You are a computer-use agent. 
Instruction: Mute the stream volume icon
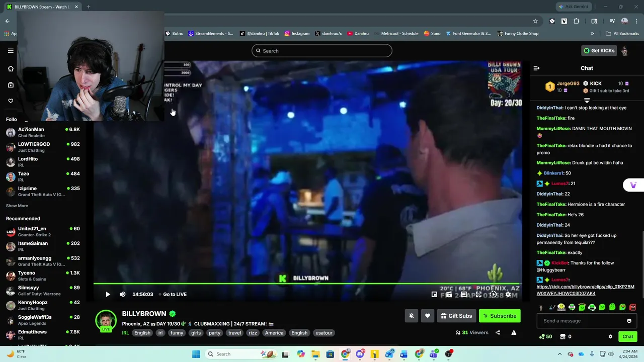[x=122, y=294]
